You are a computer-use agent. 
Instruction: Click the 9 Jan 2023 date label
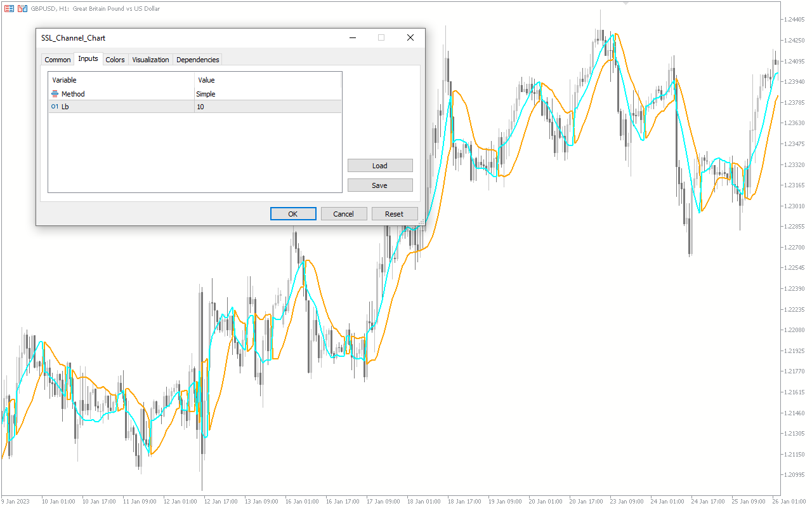[x=15, y=502]
